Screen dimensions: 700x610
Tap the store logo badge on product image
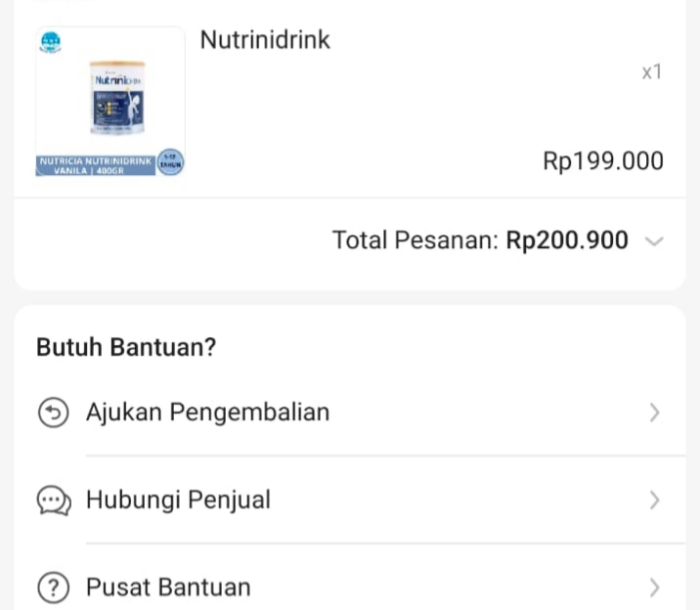point(50,42)
